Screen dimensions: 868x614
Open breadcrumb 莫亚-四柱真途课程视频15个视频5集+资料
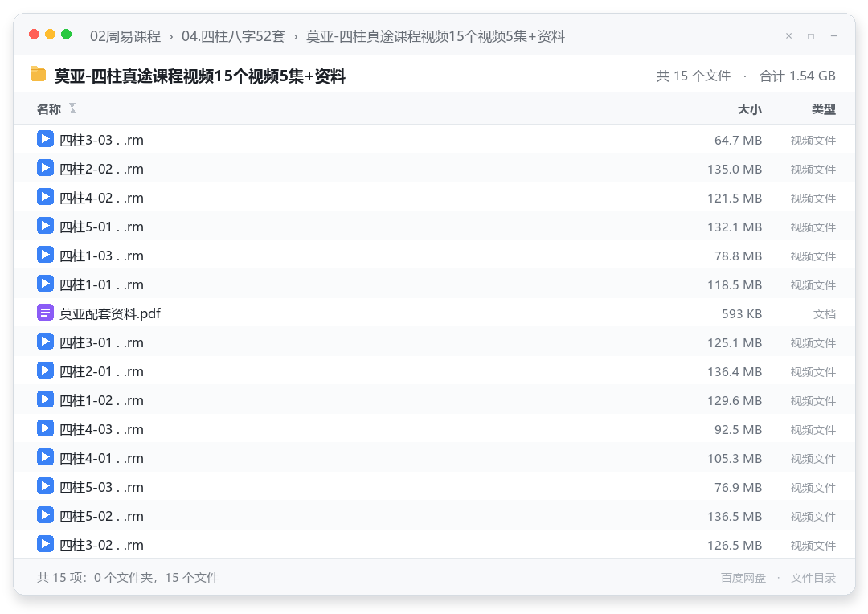point(436,36)
